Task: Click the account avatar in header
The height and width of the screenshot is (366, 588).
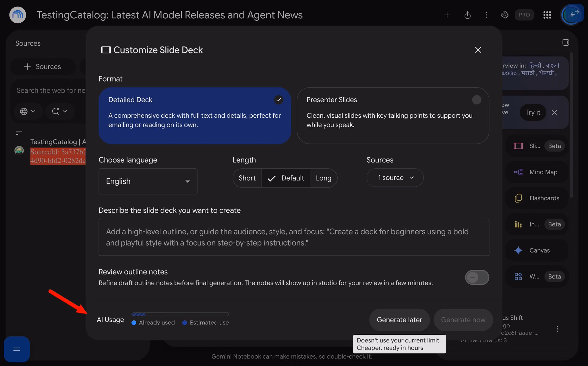Action: click(571, 14)
